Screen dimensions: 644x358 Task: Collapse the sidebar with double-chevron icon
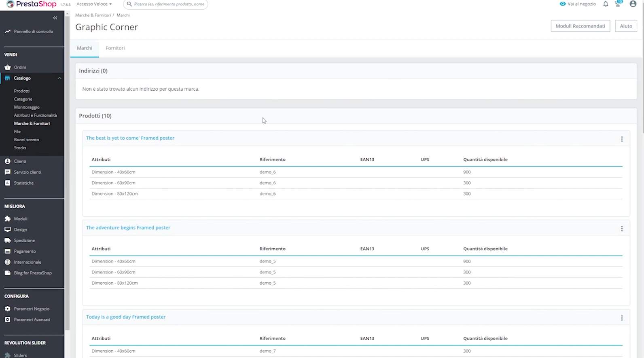(x=55, y=18)
